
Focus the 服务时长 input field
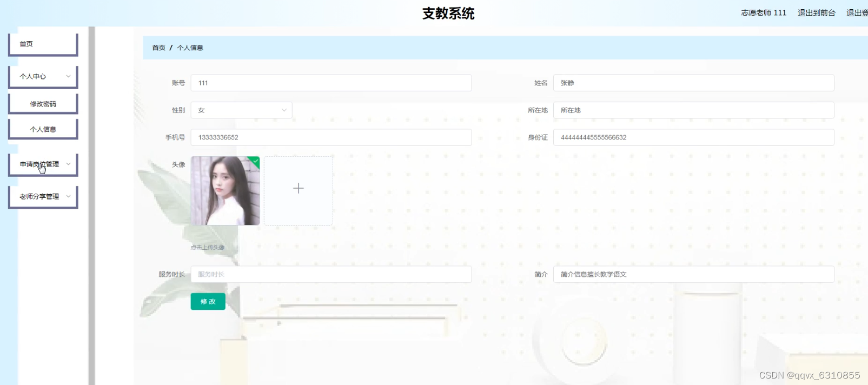[331, 274]
